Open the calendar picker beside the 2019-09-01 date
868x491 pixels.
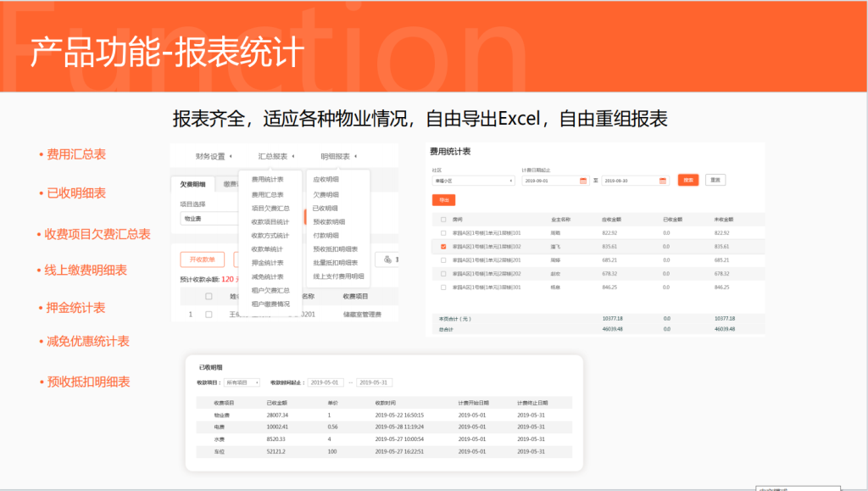pyautogui.click(x=583, y=180)
